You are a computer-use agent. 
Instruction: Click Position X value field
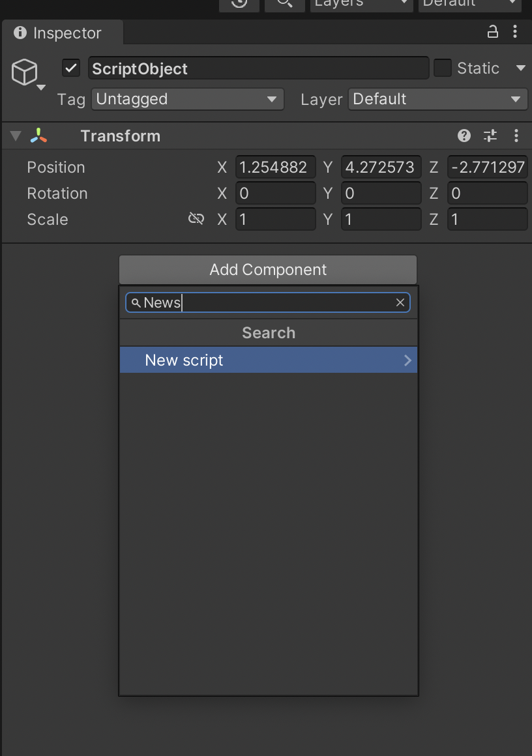(275, 167)
